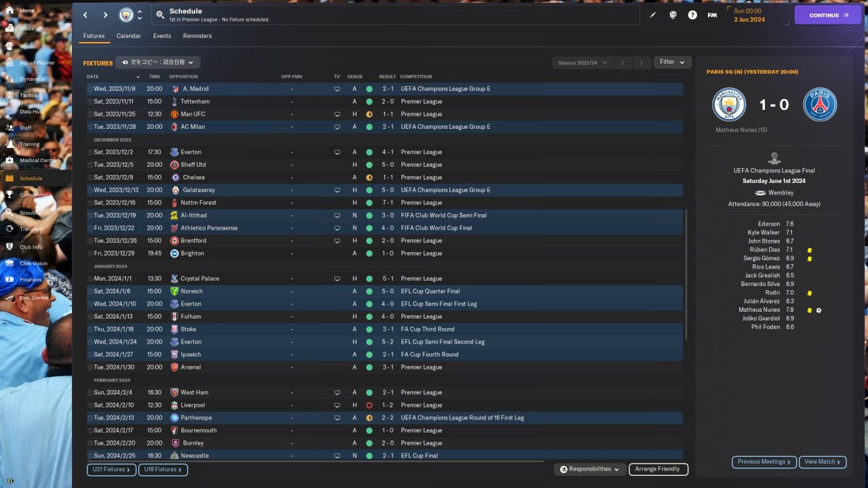Image resolution: width=868 pixels, height=488 pixels.
Task: Open the Medical Centre sidebar icon
Action: point(9,161)
